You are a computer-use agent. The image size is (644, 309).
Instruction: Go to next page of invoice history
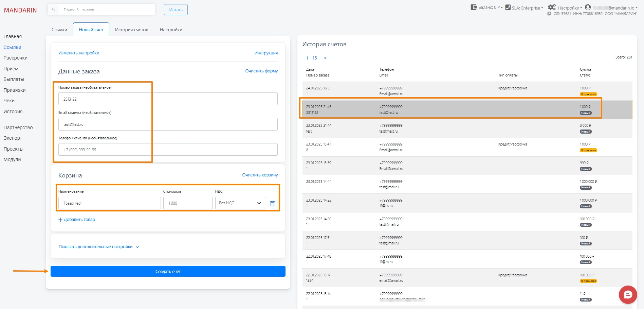tap(325, 58)
